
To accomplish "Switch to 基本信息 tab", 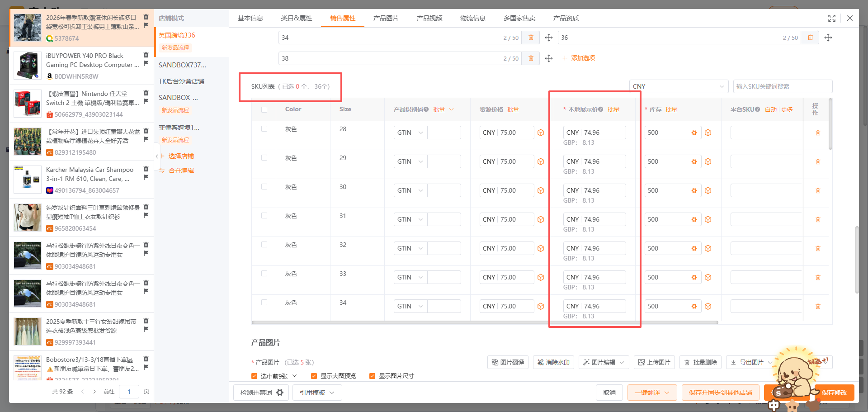I will pos(250,18).
